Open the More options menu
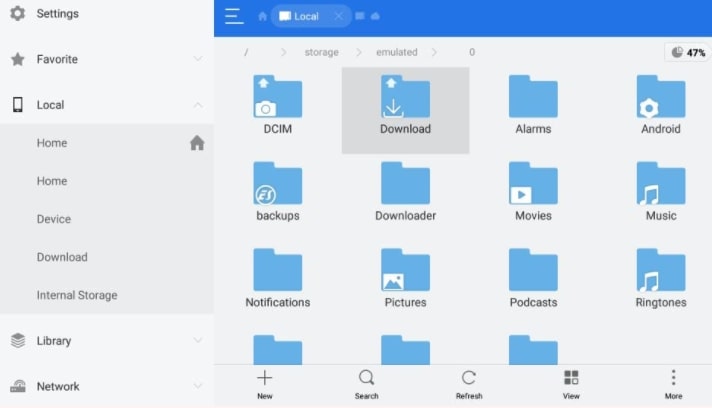Screen dimensions: 712x408 point(673,384)
